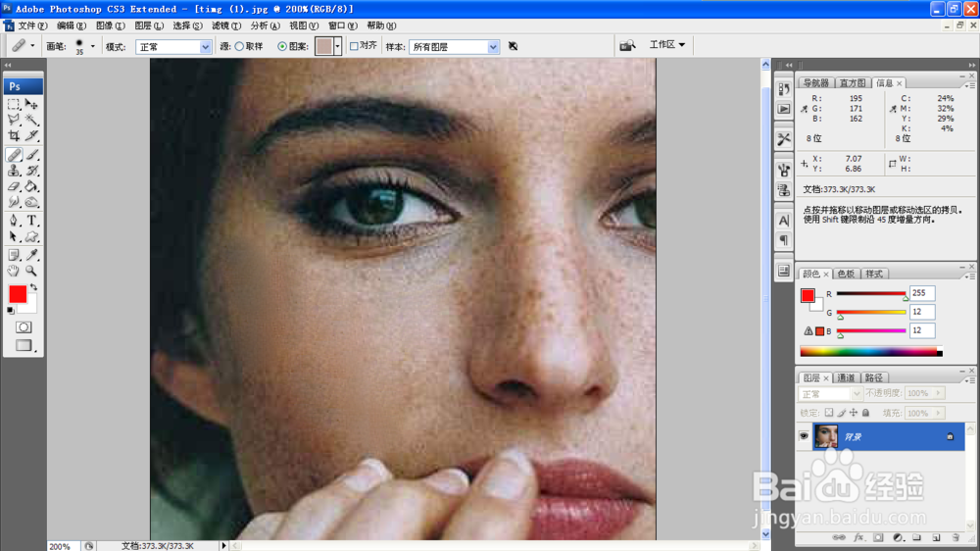The image size is (980, 551).
Task: Switch to the 通道 tab
Action: [846, 377]
